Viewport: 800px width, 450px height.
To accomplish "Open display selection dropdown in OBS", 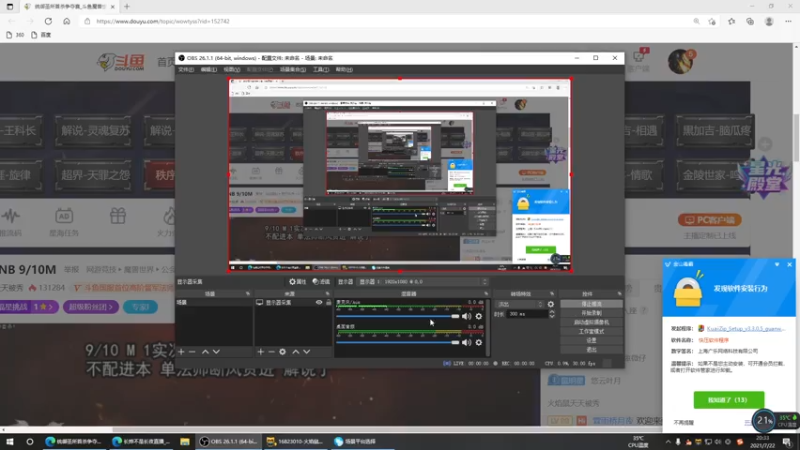I will point(423,282).
